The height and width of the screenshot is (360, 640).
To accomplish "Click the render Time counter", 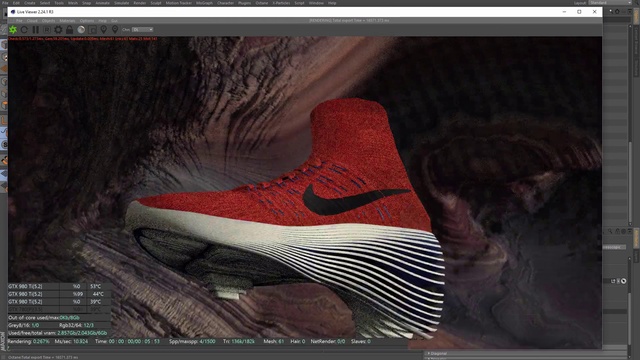I will pos(127,341).
